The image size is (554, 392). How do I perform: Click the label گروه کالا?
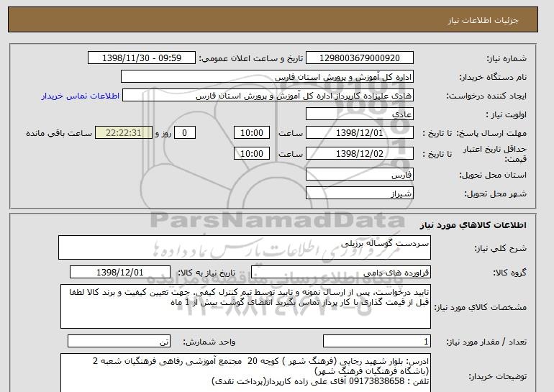click(510, 273)
